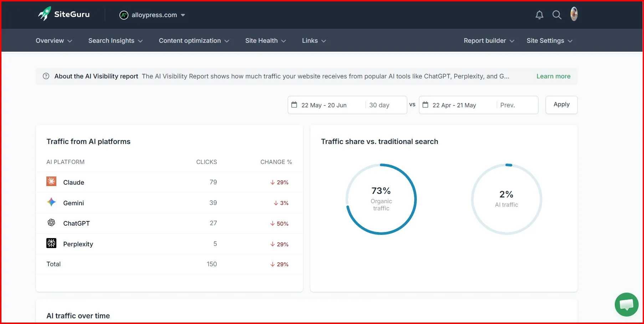Click the SiteGuru rocket logo

[x=45, y=14]
